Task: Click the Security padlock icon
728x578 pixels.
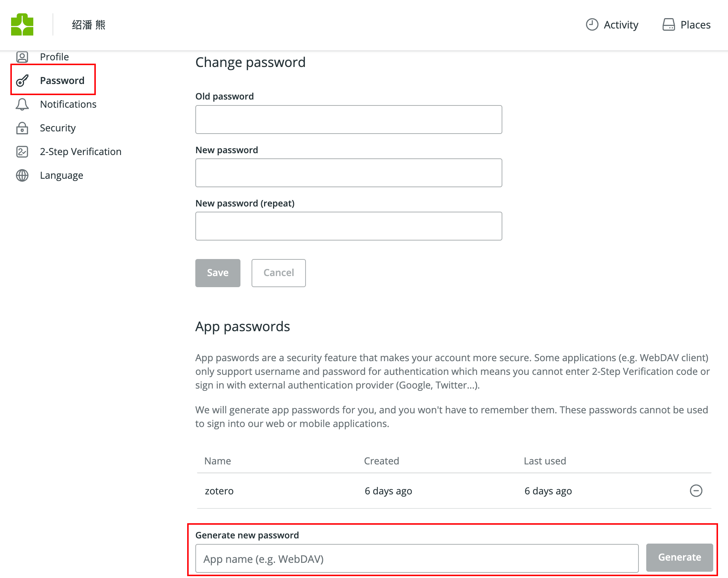Action: [x=22, y=128]
